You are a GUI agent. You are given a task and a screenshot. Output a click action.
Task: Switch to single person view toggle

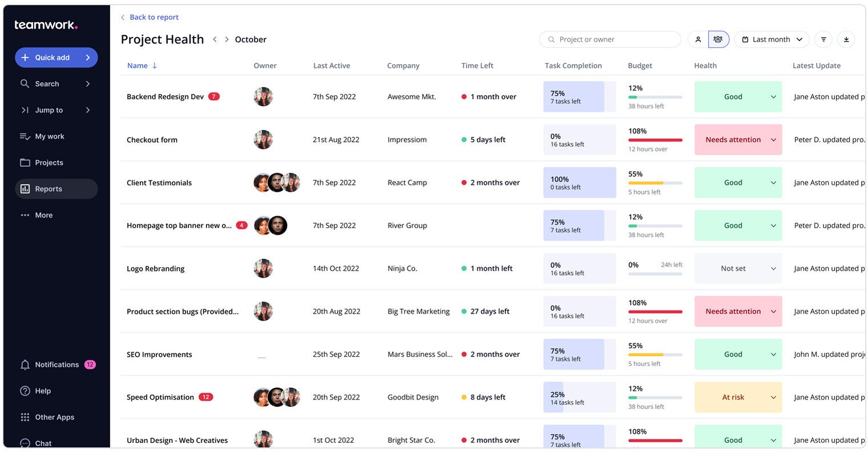coord(698,39)
